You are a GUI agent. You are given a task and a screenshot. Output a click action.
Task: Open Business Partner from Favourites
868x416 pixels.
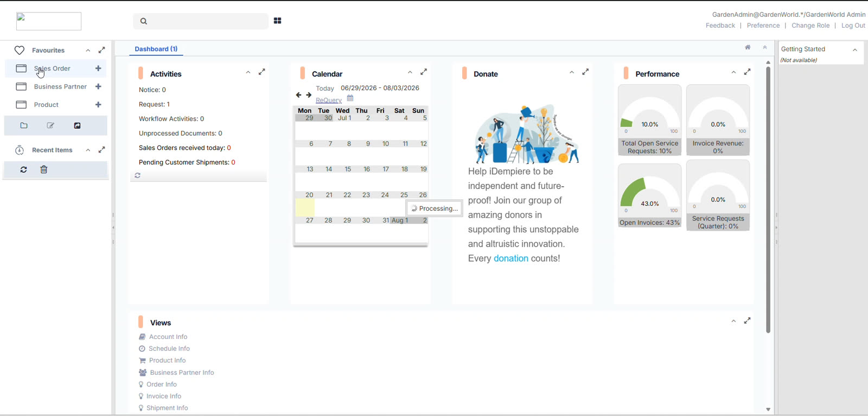[60, 86]
